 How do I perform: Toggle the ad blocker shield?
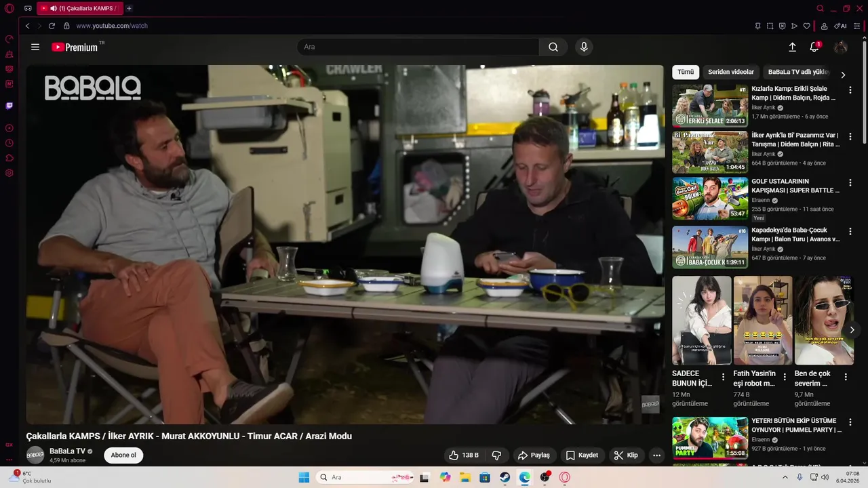pos(782,26)
